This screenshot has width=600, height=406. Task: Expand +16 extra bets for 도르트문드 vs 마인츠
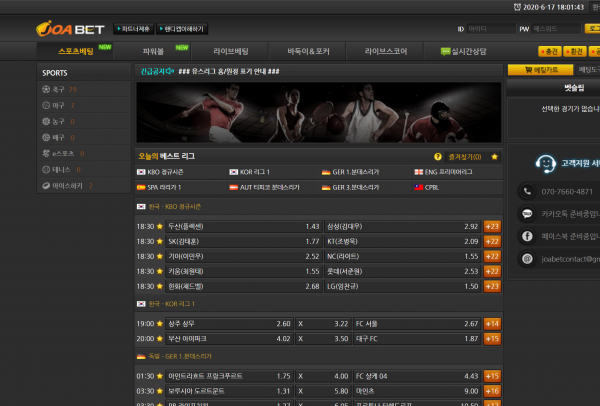492,391
